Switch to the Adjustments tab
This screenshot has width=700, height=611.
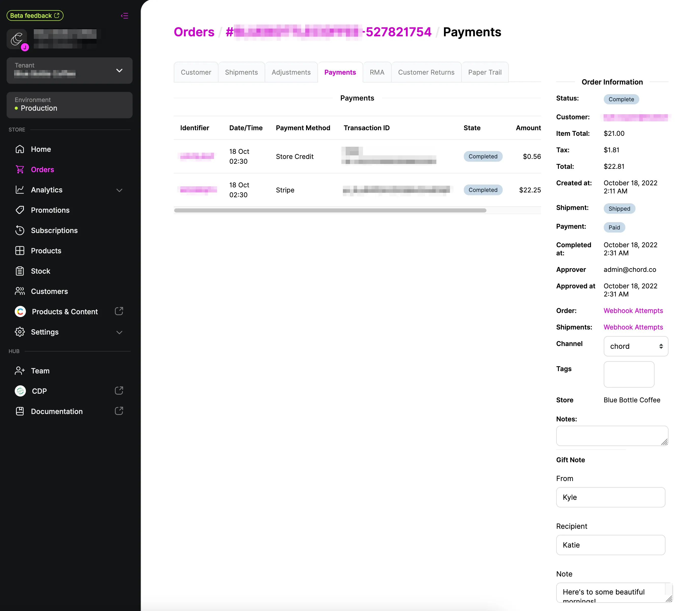point(291,72)
